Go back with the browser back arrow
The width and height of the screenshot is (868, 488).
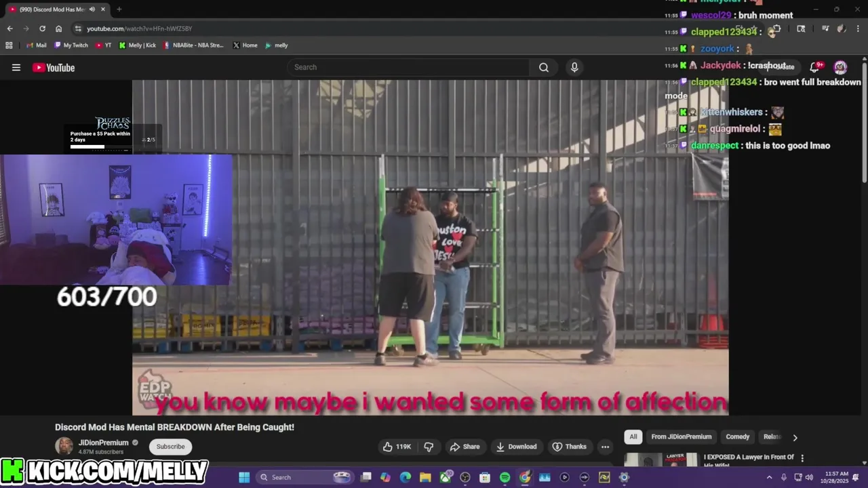(x=9, y=28)
